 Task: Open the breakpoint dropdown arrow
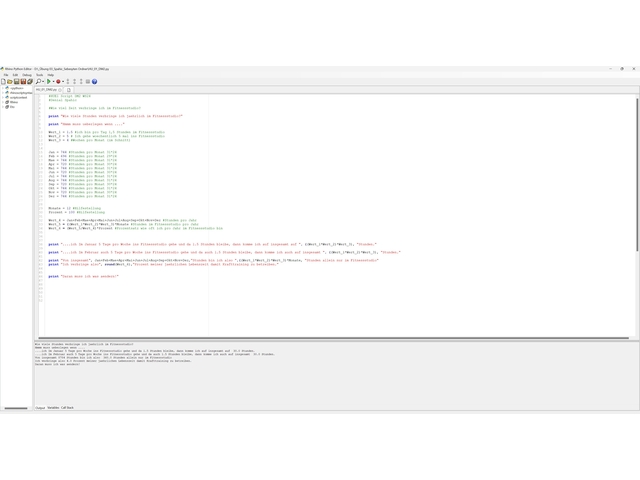63,82
